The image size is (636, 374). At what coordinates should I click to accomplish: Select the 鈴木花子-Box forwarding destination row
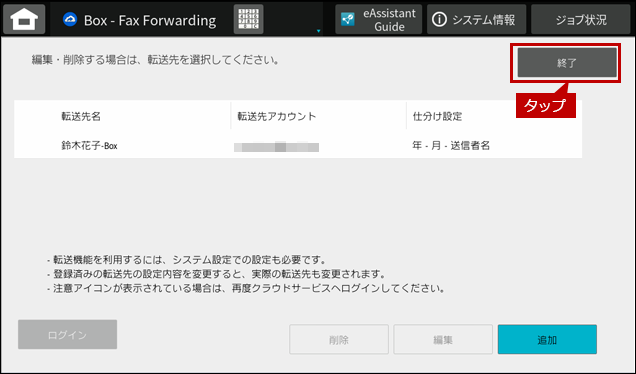[298, 146]
